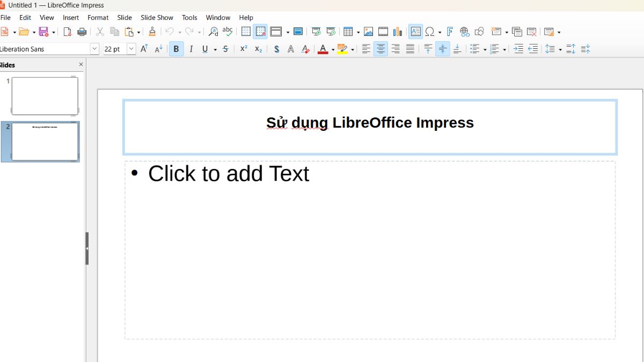Click Decrease Paragraph Spacing icon

point(586,49)
